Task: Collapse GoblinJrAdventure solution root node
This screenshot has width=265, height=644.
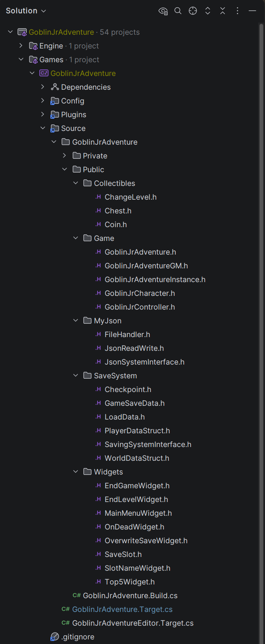Action: [x=10, y=32]
